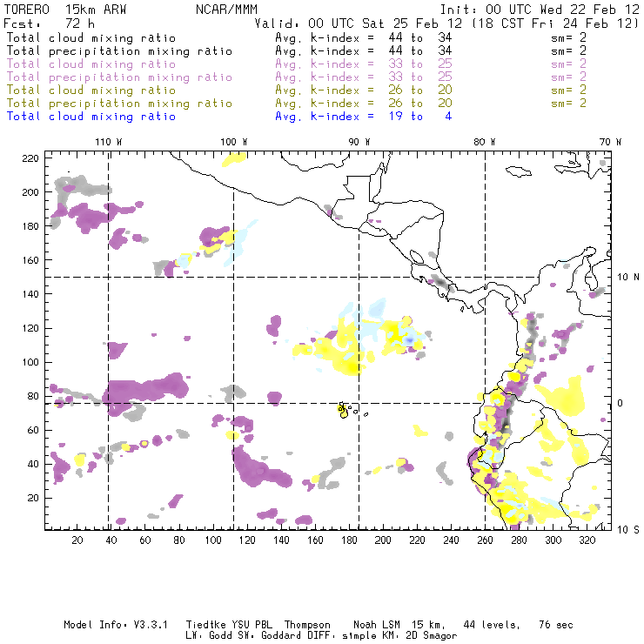Image resolution: width=644 pixels, height=644 pixels.
Task: Click the "44 levels," footer text
Action: (x=492, y=625)
